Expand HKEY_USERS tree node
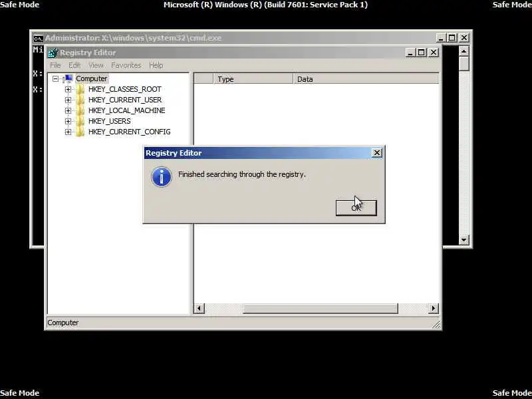The width and height of the screenshot is (532, 399). coord(68,121)
